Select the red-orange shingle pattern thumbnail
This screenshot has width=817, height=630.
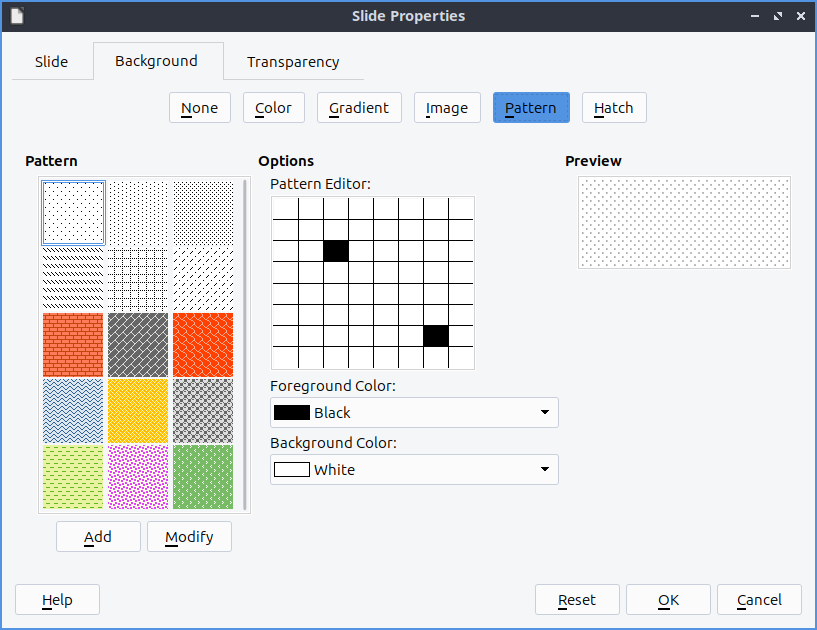(x=202, y=344)
